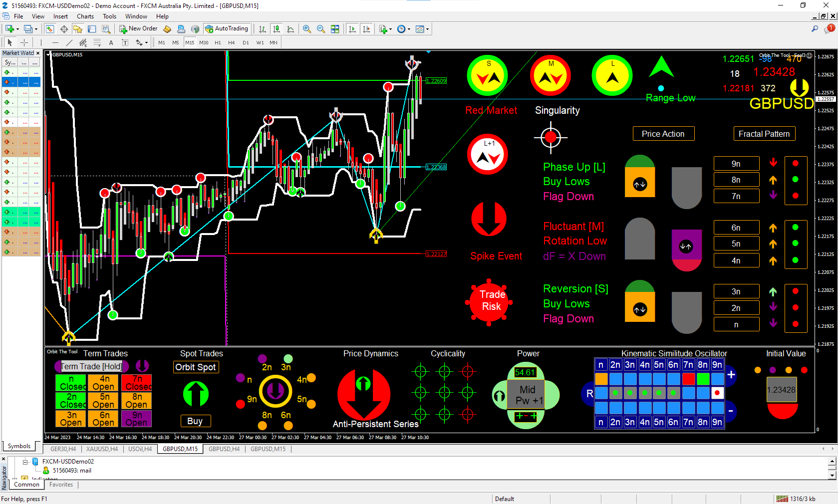
Task: Click the New Order button
Action: pyautogui.click(x=138, y=29)
